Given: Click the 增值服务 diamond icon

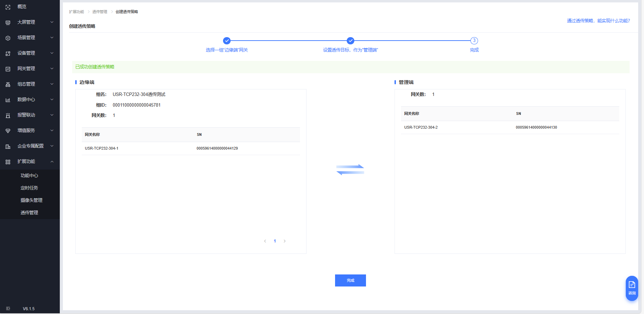Looking at the screenshot, I should (x=8, y=131).
